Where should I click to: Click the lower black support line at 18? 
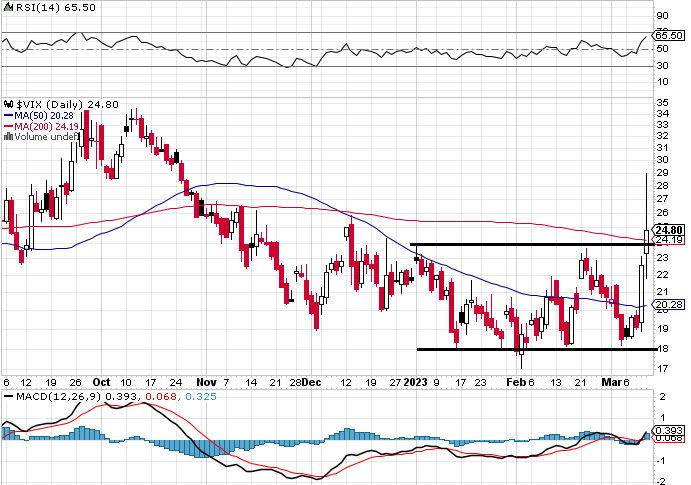pyautogui.click(x=530, y=349)
